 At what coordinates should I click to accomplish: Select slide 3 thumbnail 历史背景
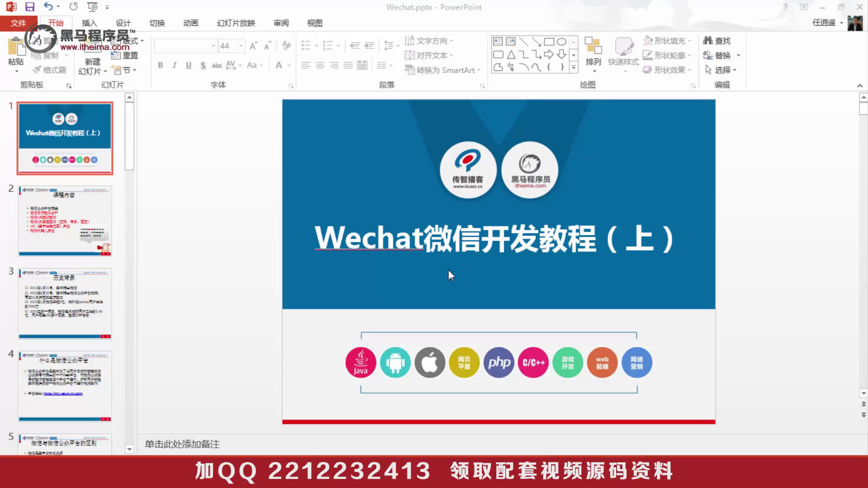click(65, 304)
